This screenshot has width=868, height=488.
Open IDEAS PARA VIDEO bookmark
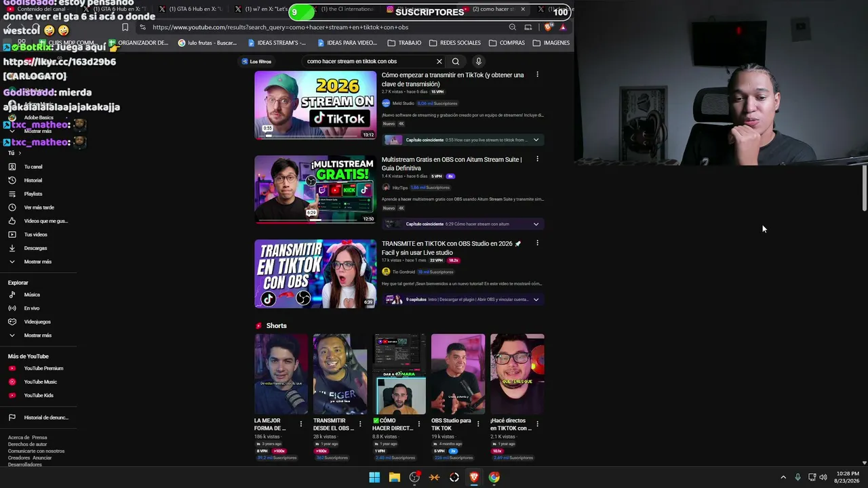click(347, 43)
